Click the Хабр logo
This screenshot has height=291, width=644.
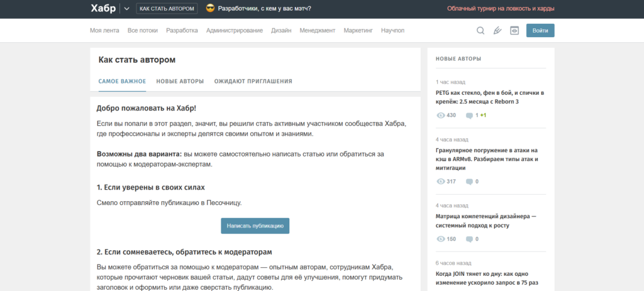[103, 9]
